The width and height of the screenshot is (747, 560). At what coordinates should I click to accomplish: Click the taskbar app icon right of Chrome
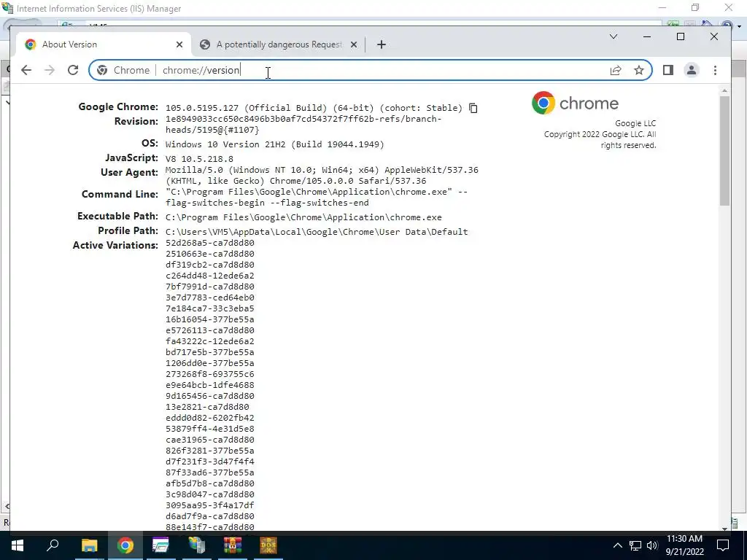(x=160, y=545)
